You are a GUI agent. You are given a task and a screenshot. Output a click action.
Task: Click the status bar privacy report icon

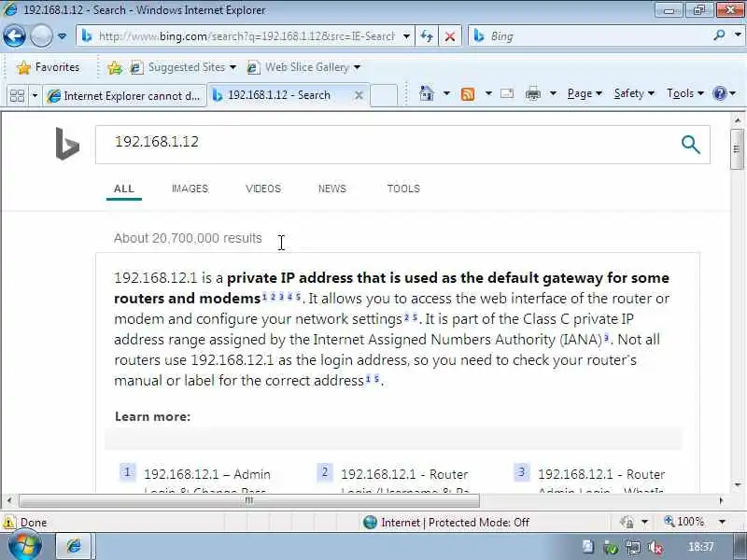627,523
